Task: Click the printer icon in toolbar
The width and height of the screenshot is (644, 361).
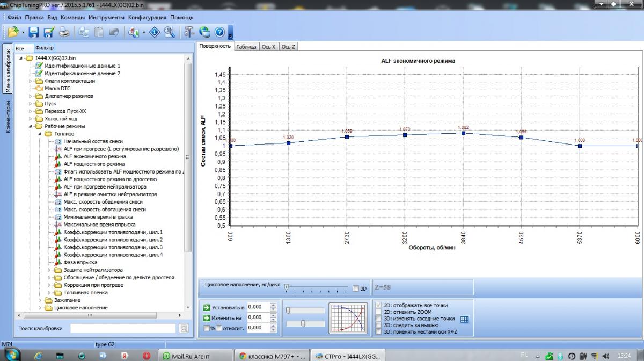Action: pyautogui.click(x=64, y=32)
